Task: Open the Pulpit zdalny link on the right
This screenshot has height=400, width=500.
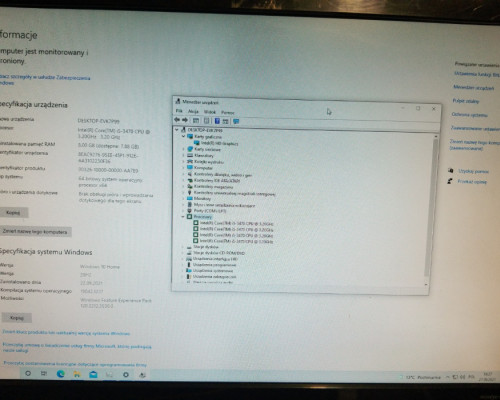Action: (466, 101)
